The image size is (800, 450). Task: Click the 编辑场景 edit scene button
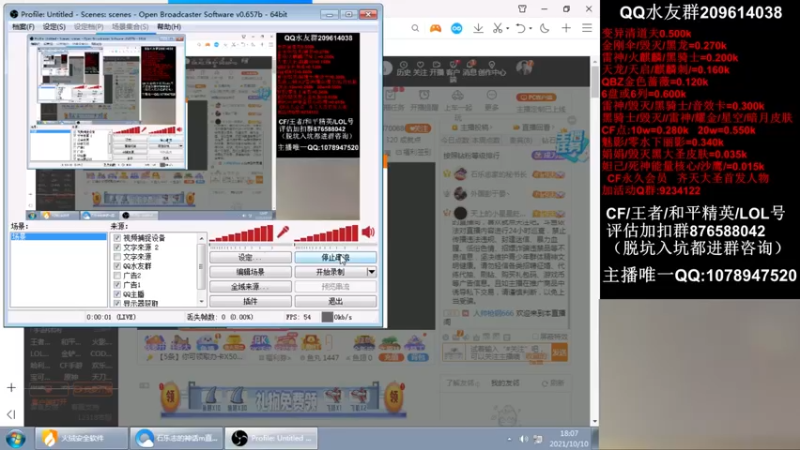(x=250, y=272)
